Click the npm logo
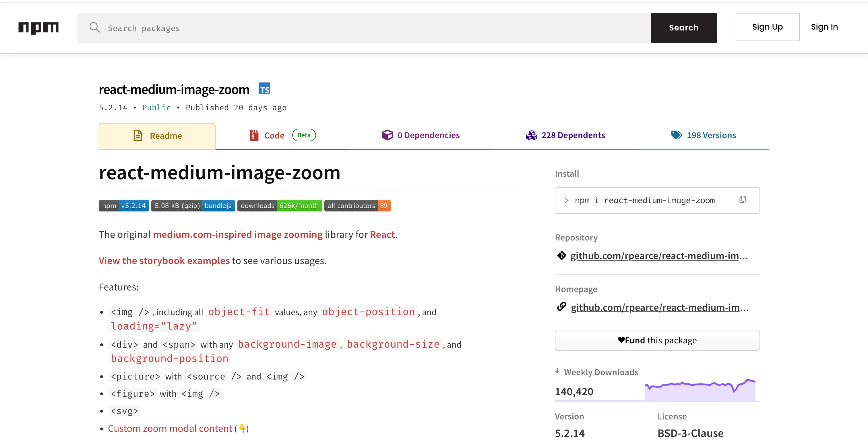Screen dimensions: 868x441 tap(38, 28)
